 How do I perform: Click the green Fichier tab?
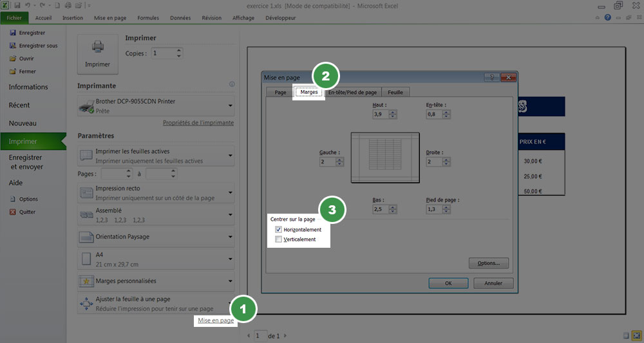coord(14,18)
